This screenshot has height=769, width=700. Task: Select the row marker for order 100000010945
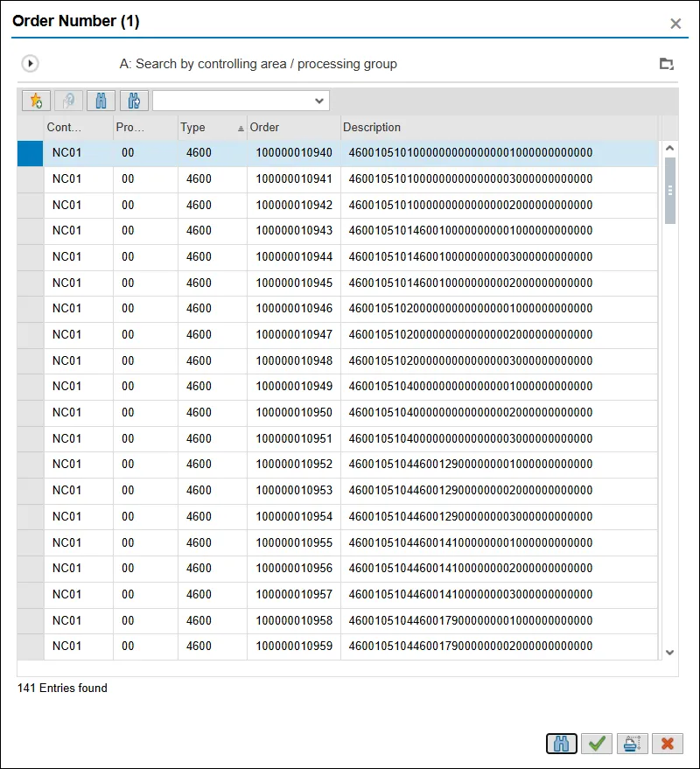coord(31,283)
